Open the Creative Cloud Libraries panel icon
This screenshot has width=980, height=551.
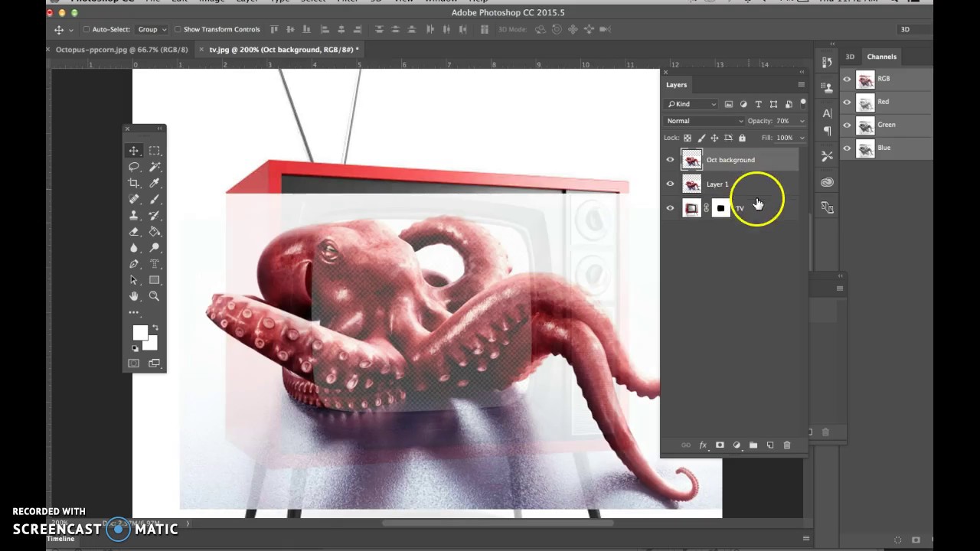tap(827, 182)
